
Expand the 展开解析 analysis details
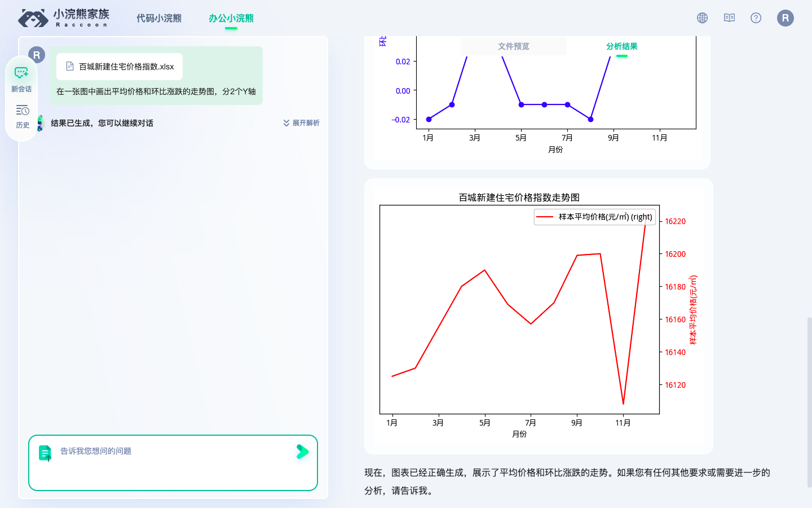point(301,122)
